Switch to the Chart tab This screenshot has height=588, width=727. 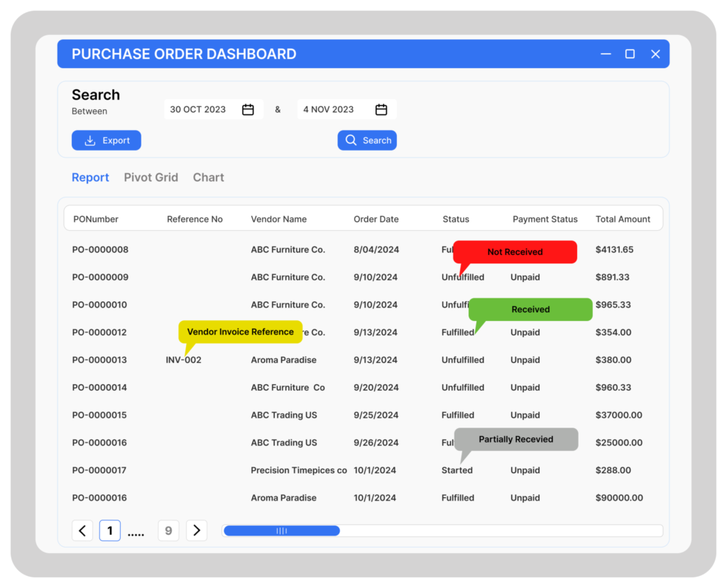point(208,178)
